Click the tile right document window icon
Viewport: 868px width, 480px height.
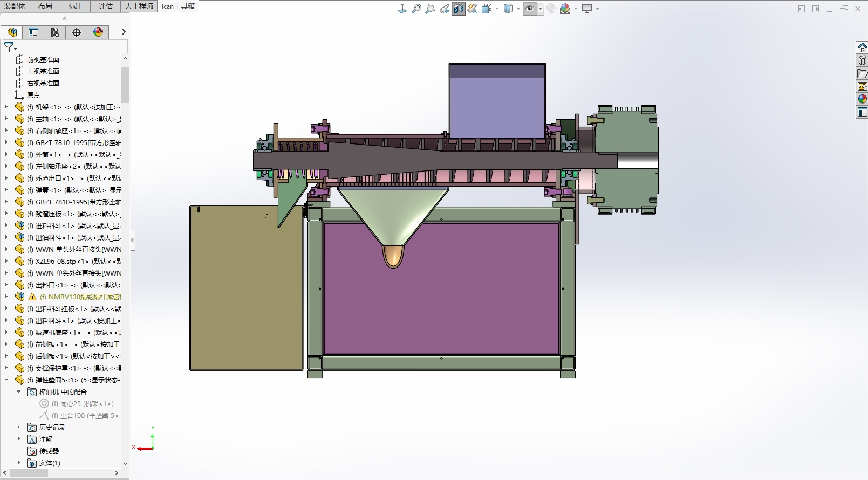click(816, 9)
